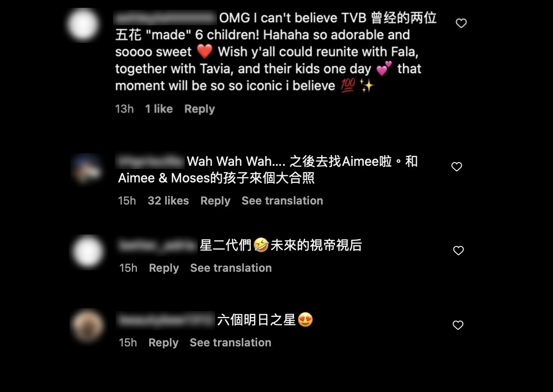Open first commenter's profile picture
Image resolution: width=553 pixels, height=392 pixels.
83,25
